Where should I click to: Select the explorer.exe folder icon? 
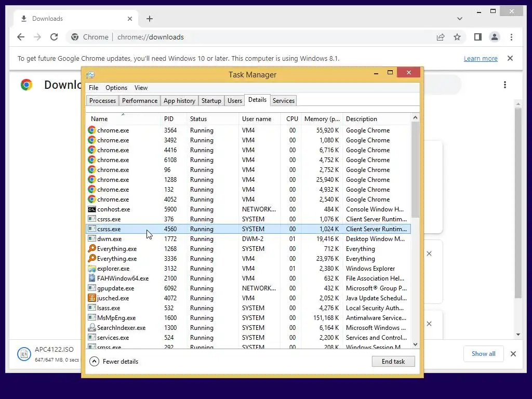click(91, 269)
